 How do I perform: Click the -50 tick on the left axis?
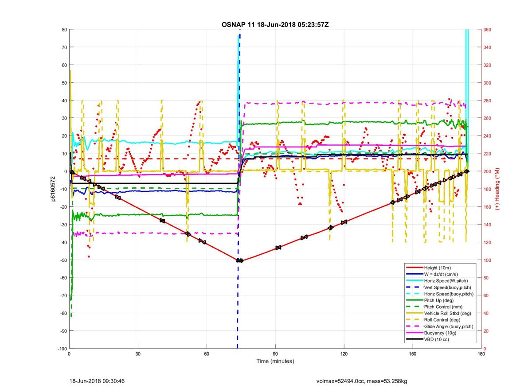63,260
